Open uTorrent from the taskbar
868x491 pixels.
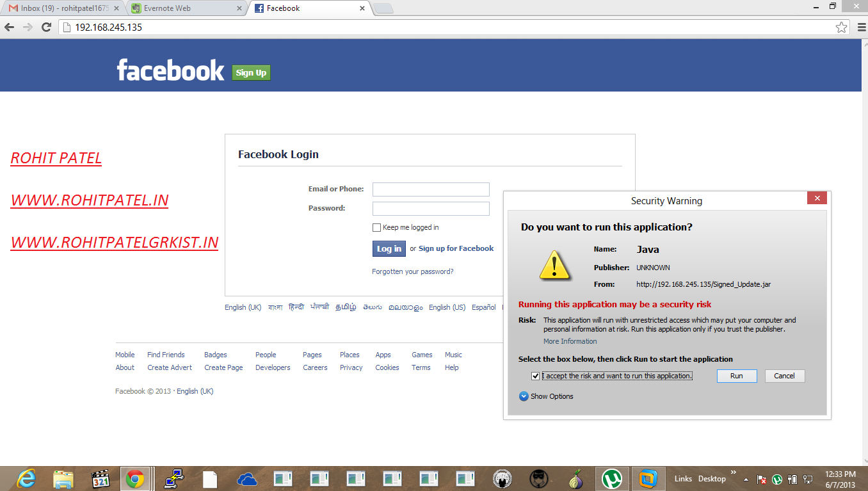[x=613, y=478]
